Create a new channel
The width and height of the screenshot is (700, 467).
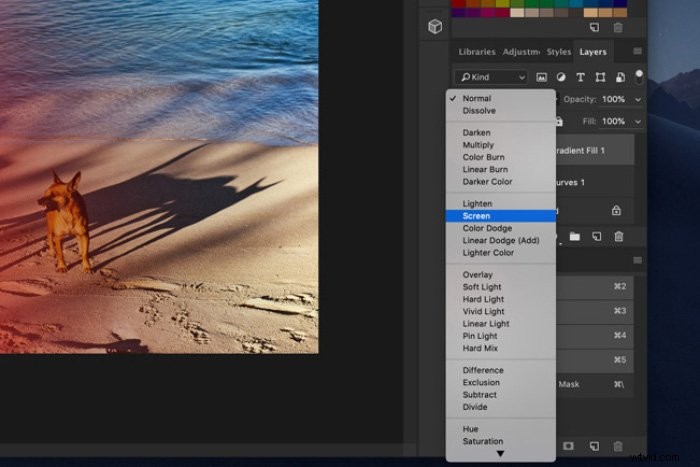coord(594,446)
